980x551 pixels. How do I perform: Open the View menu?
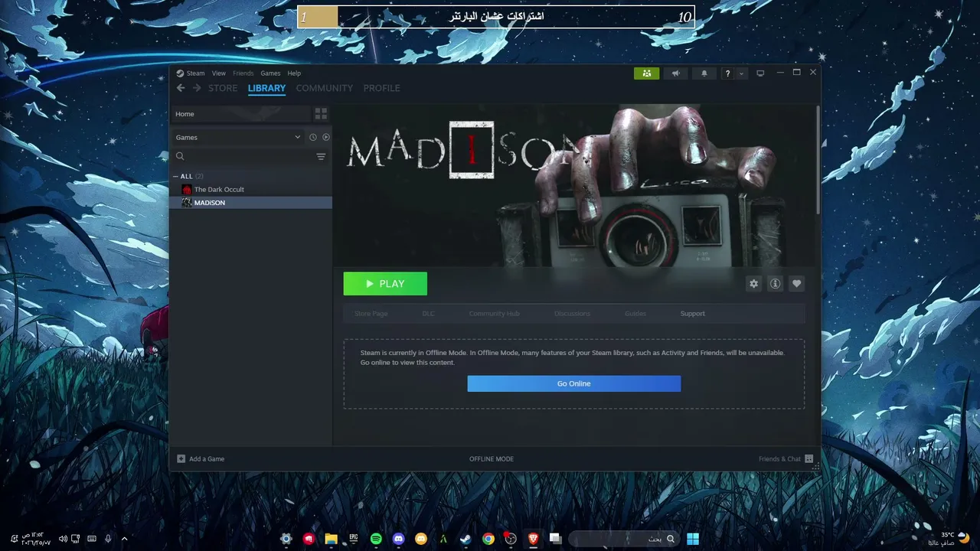click(x=218, y=73)
